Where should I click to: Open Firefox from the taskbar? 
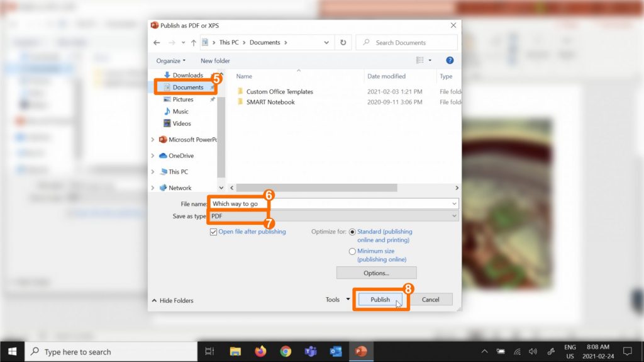click(x=260, y=351)
